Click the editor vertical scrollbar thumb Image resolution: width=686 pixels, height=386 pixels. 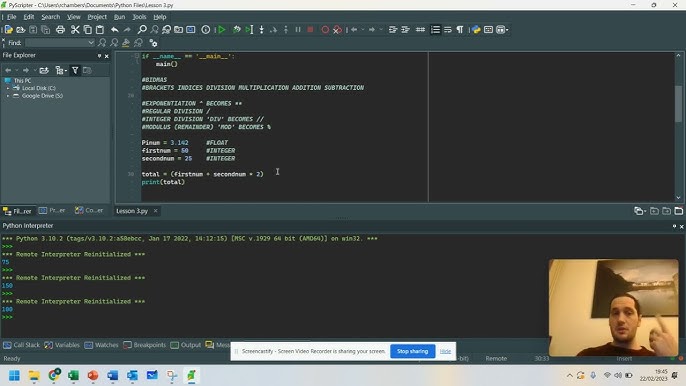pyautogui.click(x=678, y=104)
